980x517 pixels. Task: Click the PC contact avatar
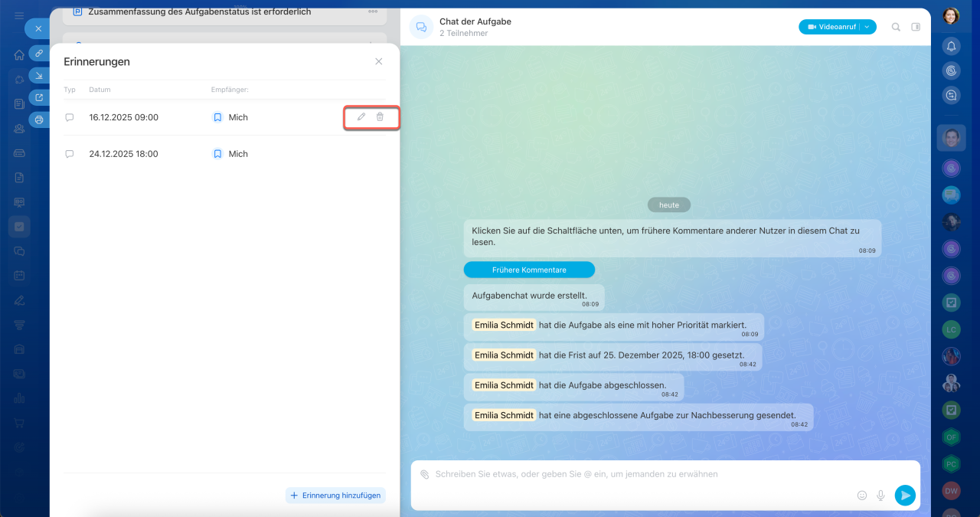pos(951,464)
